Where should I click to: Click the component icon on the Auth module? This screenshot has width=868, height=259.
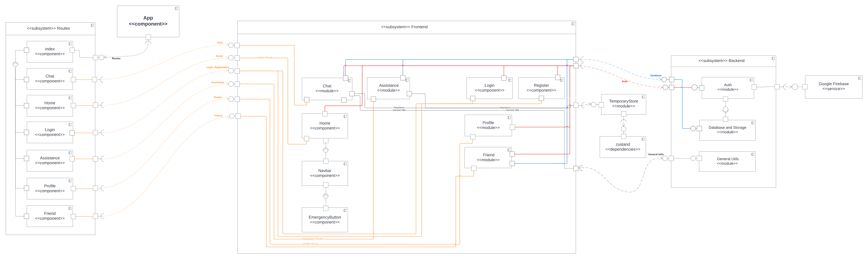click(x=751, y=80)
